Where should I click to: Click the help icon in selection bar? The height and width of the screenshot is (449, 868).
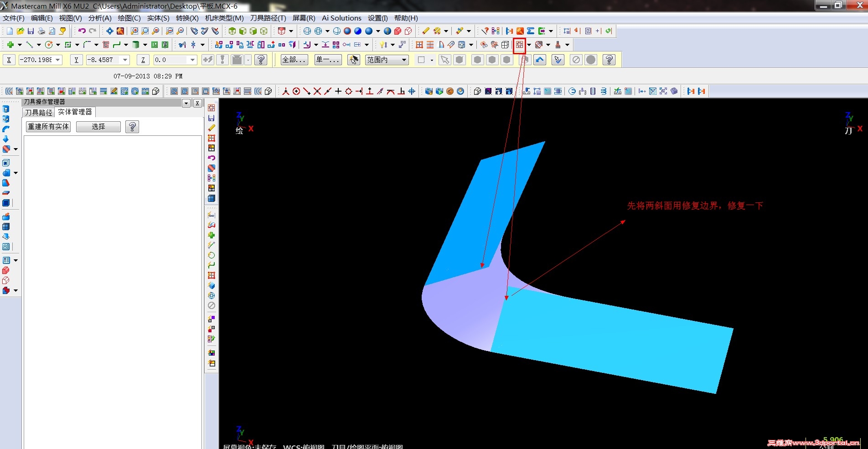[609, 60]
